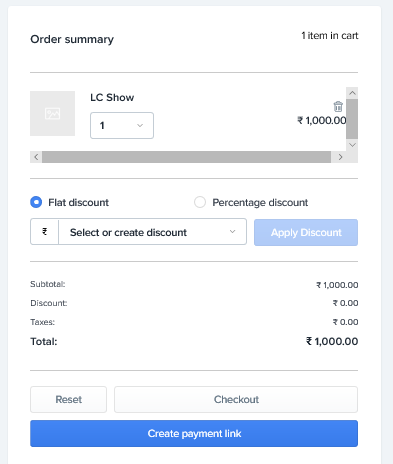Click the rupee currency symbol in discount field
The height and width of the screenshot is (464, 393).
(44, 232)
